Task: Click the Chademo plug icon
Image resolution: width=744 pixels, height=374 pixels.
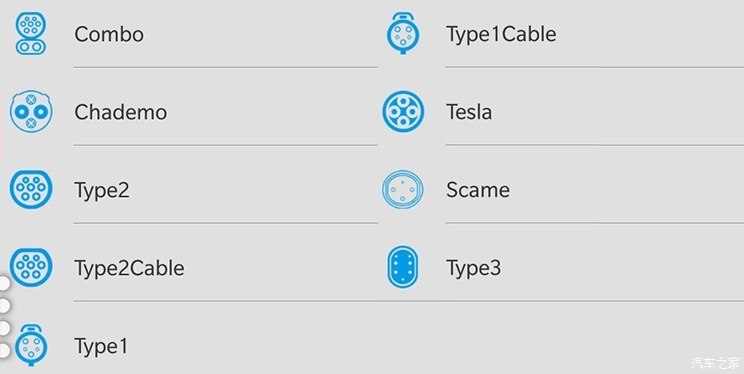Action: [x=31, y=112]
